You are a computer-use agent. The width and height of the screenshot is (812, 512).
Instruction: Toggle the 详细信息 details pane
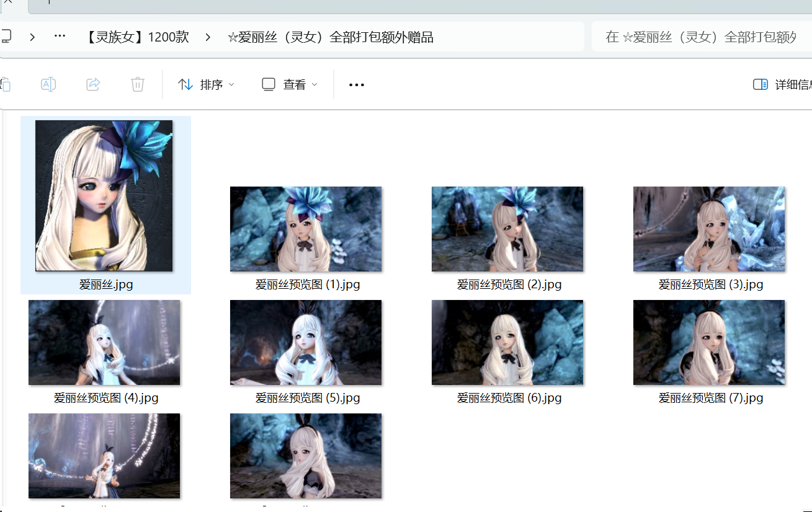[x=782, y=84]
